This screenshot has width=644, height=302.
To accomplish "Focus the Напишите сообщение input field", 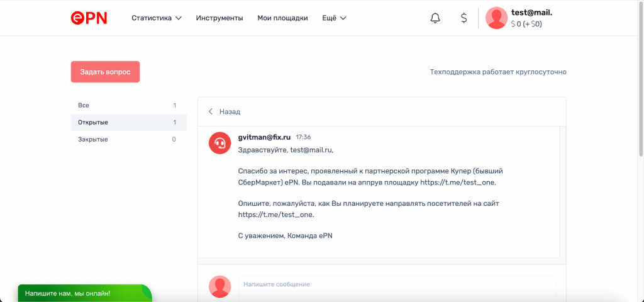I will [396, 288].
